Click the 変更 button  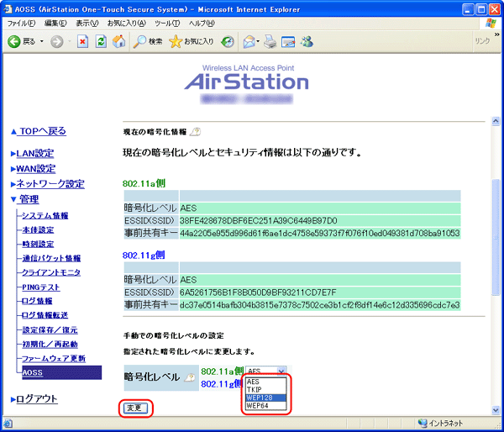tap(135, 408)
